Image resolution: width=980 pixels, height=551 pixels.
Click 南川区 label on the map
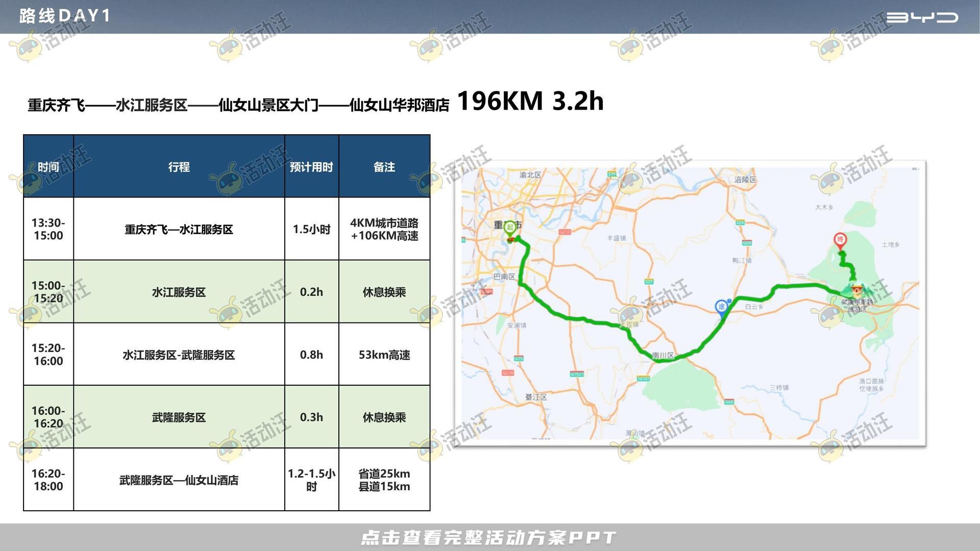coord(663,356)
